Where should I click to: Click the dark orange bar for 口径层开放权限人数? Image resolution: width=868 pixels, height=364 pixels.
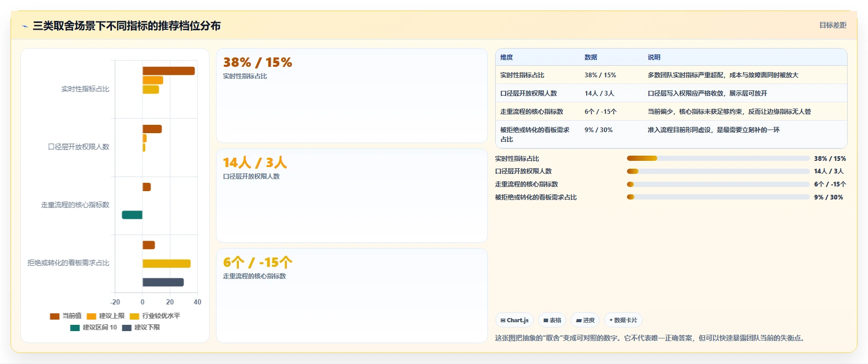(x=152, y=129)
